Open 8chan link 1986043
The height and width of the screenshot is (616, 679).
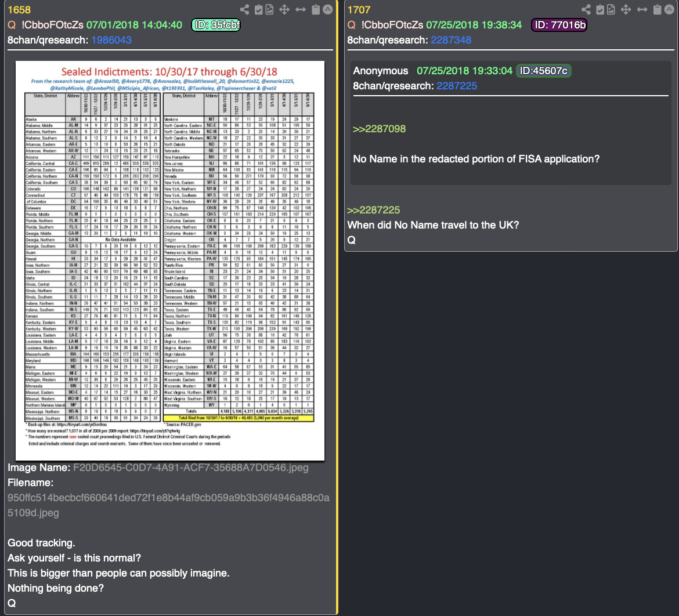click(x=111, y=40)
